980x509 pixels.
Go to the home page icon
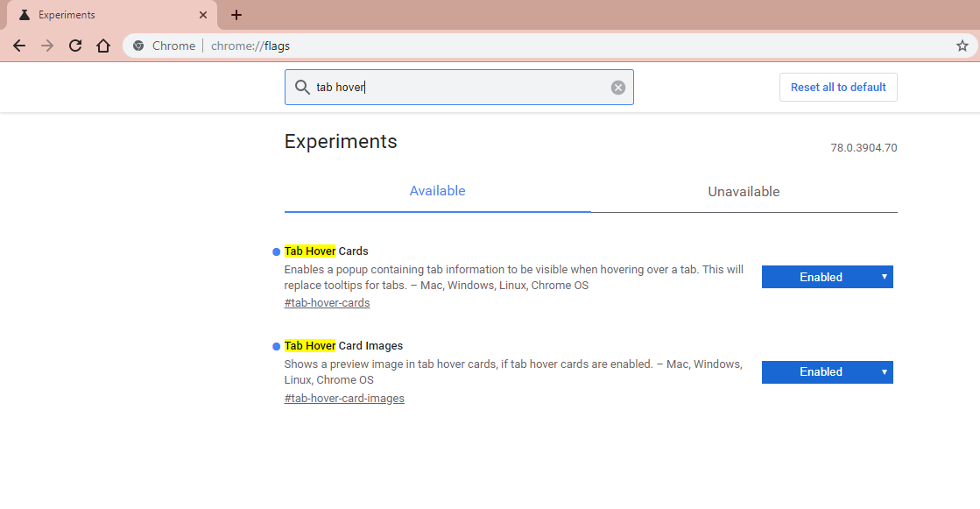pos(103,46)
